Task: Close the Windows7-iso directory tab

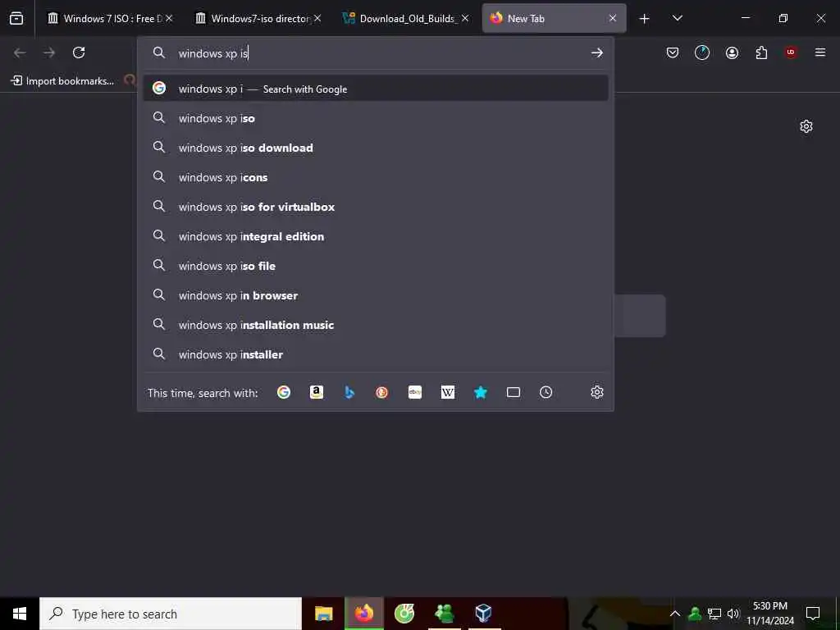Action: click(x=317, y=18)
